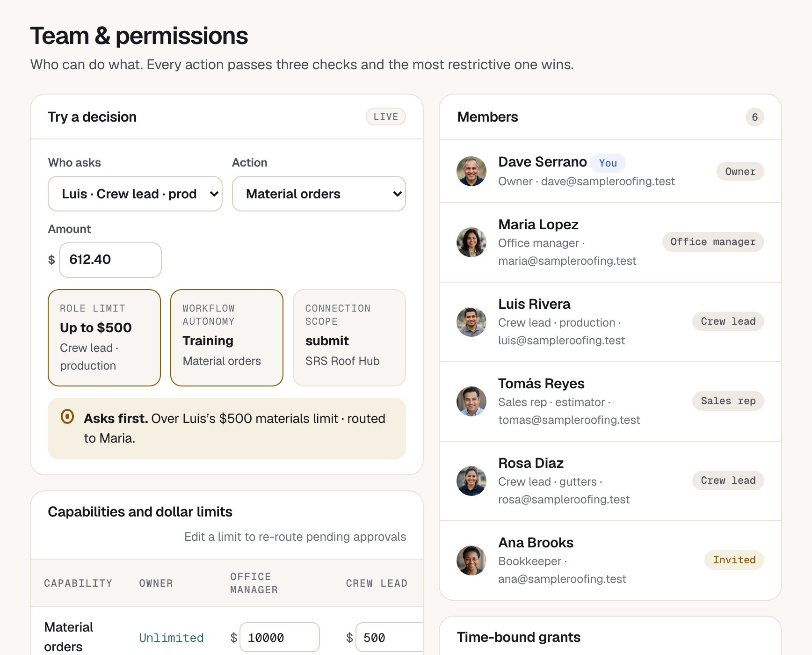The height and width of the screenshot is (655, 812).
Task: Click the Try a decision heading
Action: click(92, 117)
